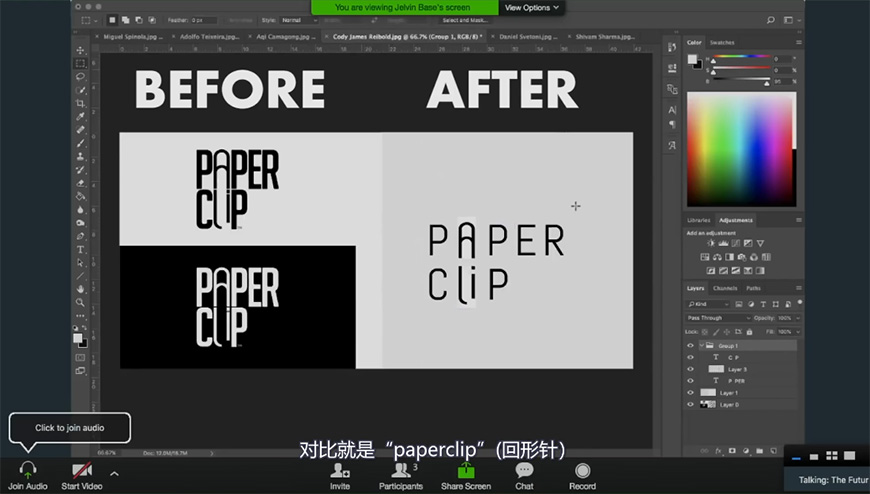Image resolution: width=870 pixels, height=494 pixels.
Task: Click Join Audio in Zoom toolbar
Action: point(28,476)
